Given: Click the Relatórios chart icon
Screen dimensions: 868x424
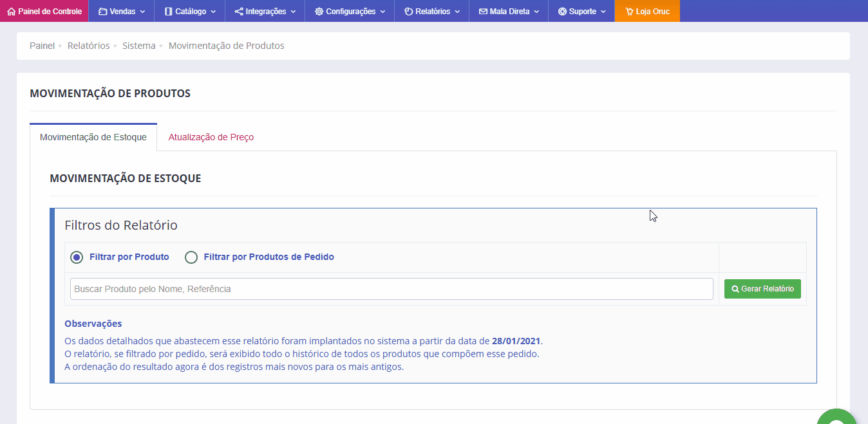Looking at the screenshot, I should coord(408,12).
